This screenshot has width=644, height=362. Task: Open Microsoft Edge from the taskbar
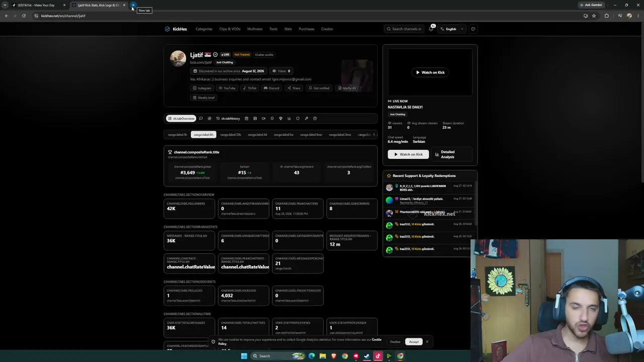click(311, 356)
